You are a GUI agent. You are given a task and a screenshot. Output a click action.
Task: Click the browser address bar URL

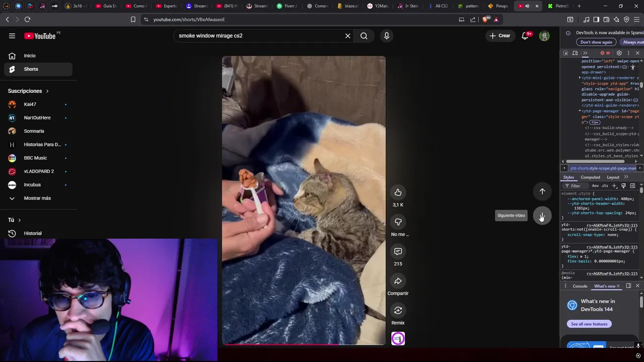pyautogui.click(x=189, y=20)
